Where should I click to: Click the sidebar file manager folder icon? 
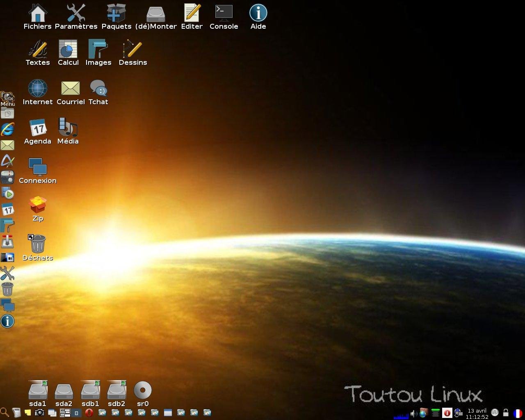coord(7,113)
